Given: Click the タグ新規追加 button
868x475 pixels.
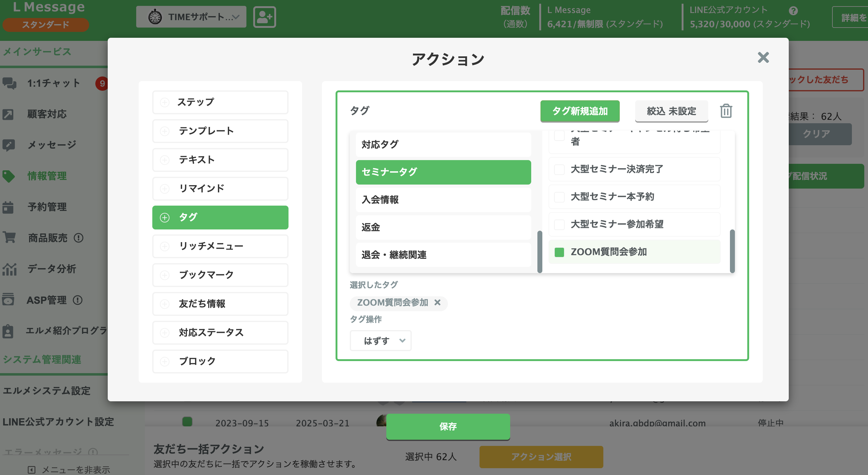Looking at the screenshot, I should click(580, 111).
